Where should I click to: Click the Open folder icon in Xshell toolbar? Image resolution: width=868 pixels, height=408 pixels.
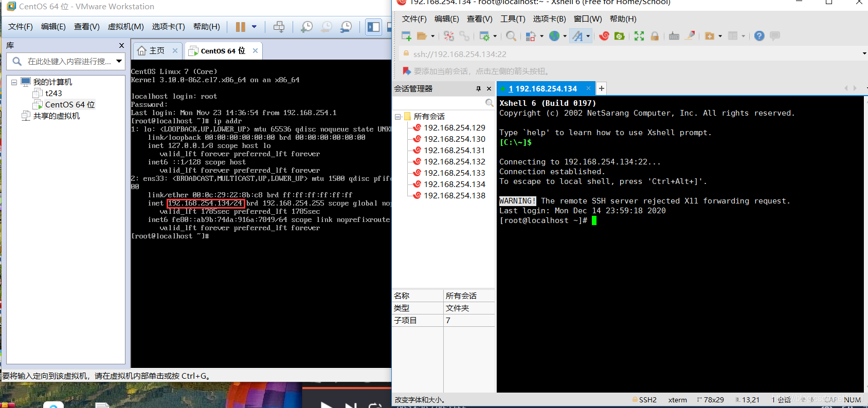coord(422,36)
